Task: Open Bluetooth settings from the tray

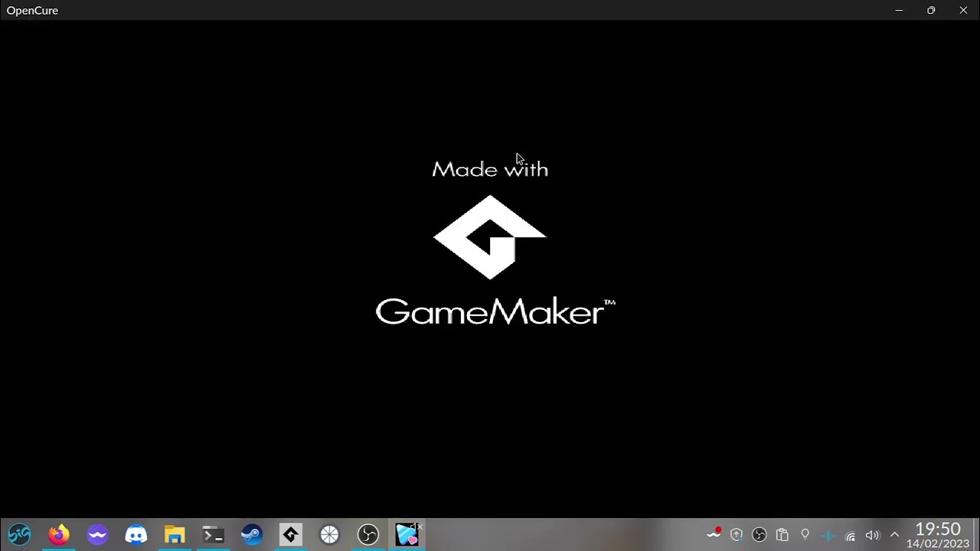Action: [828, 535]
